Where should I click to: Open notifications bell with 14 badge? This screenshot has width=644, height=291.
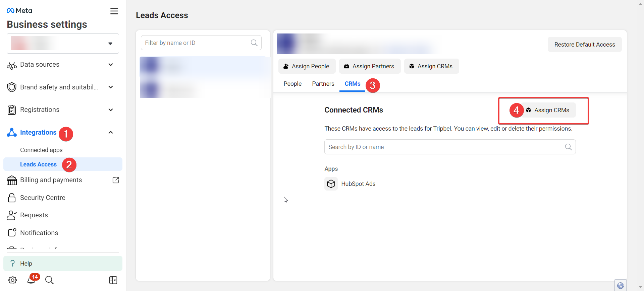[31, 280]
